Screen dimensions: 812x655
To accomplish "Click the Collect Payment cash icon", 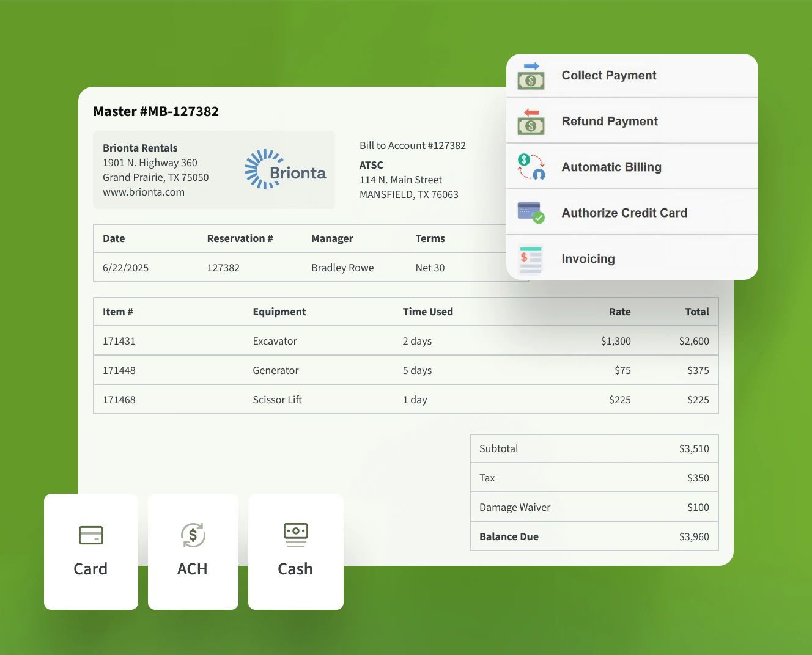I will (530, 76).
